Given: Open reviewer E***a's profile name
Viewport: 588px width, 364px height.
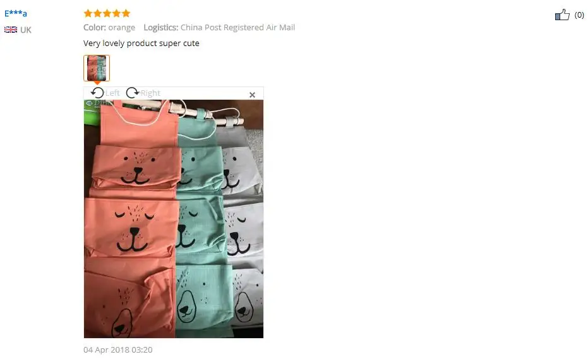Looking at the screenshot, I should [15, 13].
